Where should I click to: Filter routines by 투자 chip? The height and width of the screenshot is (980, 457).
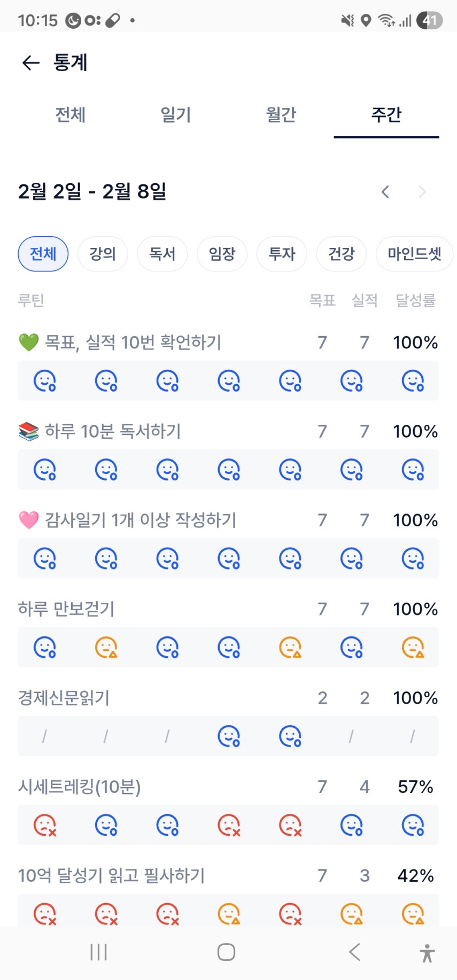[282, 254]
